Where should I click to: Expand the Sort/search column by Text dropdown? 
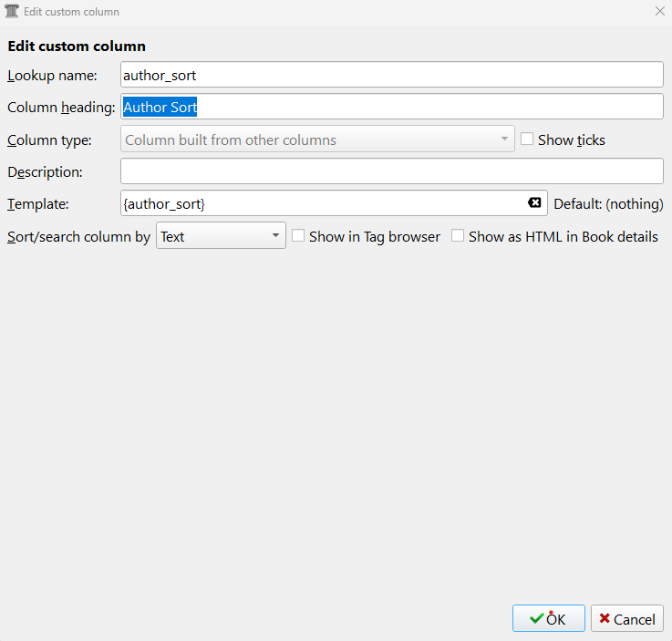point(221,236)
